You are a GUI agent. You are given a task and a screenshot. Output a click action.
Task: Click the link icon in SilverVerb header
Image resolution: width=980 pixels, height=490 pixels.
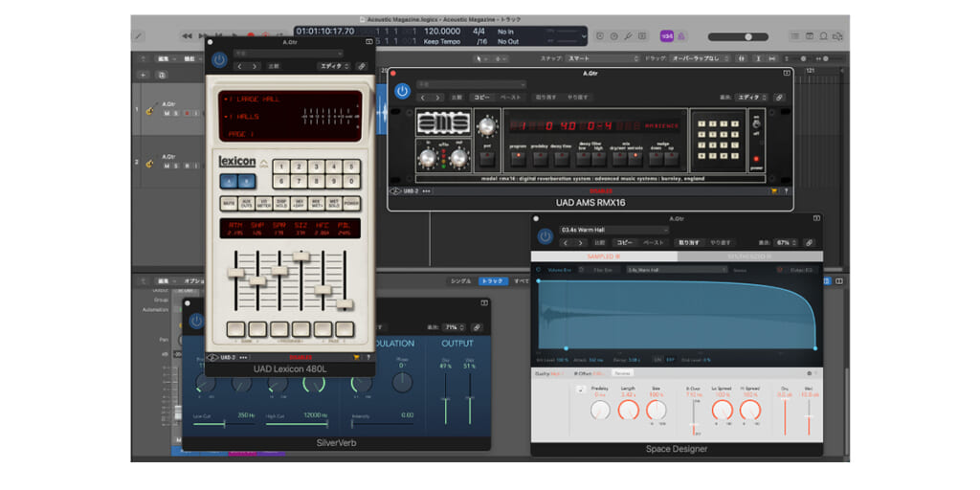coord(477,327)
